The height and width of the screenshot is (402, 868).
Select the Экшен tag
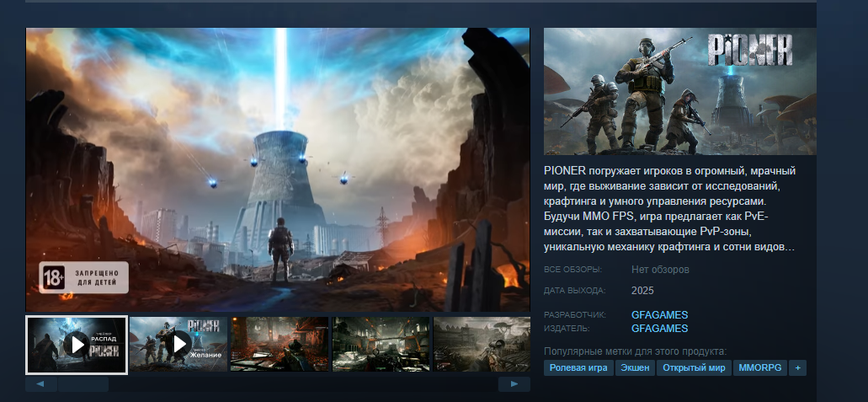pyautogui.click(x=635, y=367)
